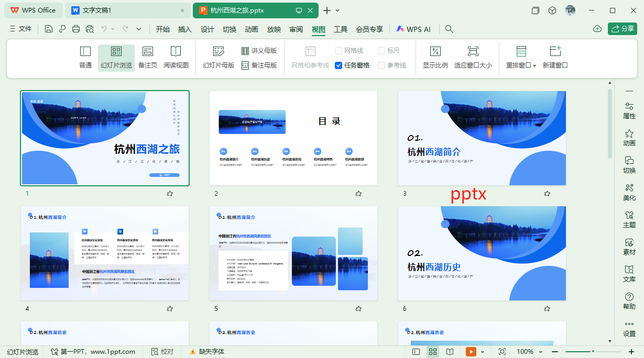Open the 重排窗口 dropdown

tap(520, 64)
